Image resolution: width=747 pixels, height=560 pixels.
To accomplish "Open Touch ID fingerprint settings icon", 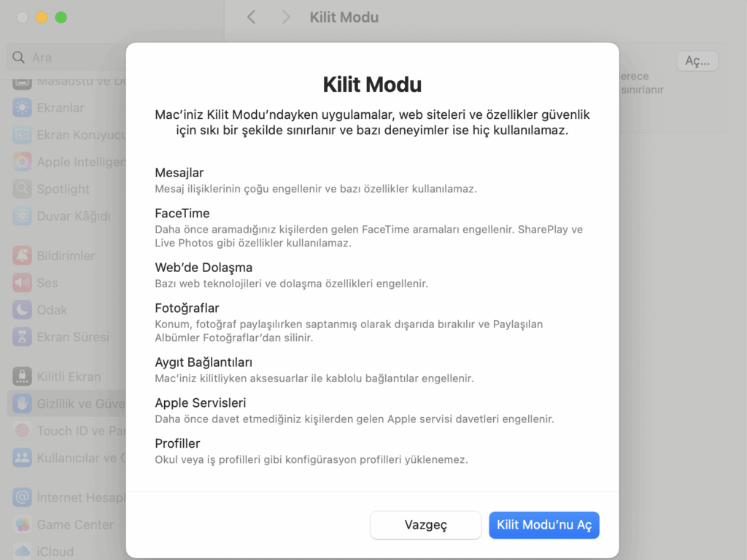I will 23,431.
